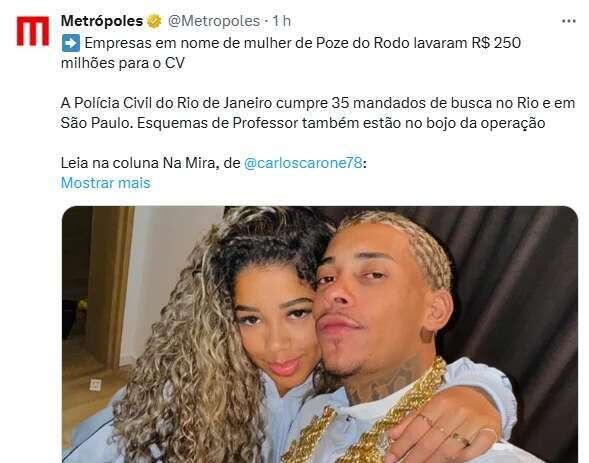Image resolution: width=589 pixels, height=463 pixels.
Task: Open the @carloscarone78 mention
Action: click(304, 163)
